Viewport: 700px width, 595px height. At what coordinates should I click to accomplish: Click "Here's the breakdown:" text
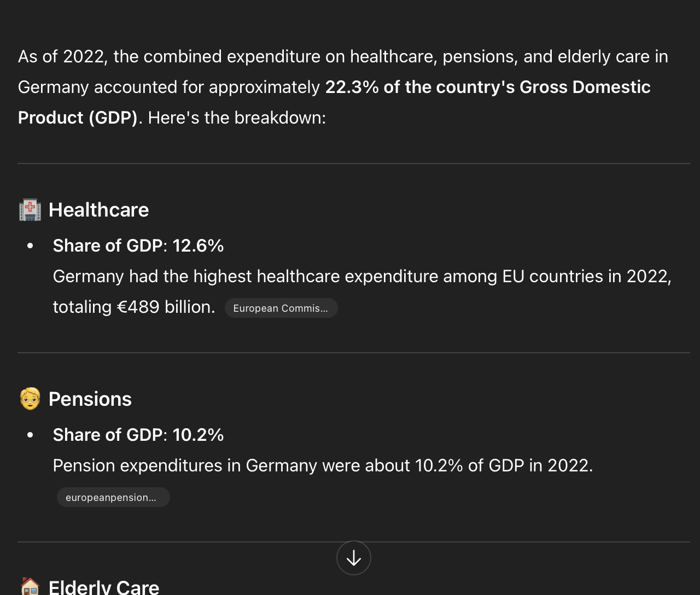(x=237, y=118)
